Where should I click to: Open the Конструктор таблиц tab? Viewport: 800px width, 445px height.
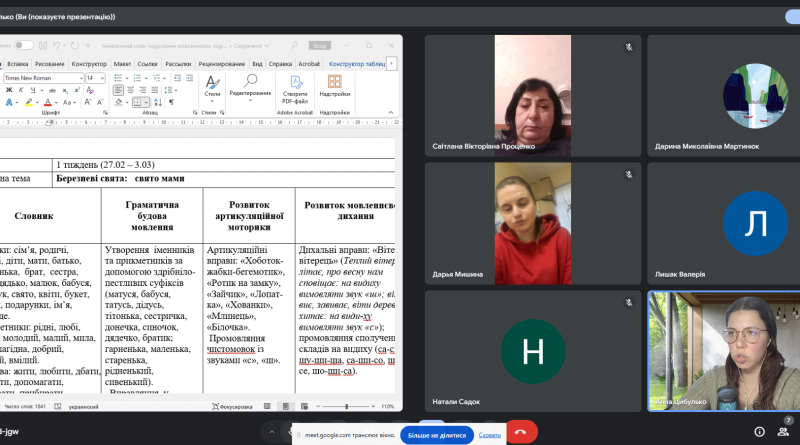(x=357, y=64)
